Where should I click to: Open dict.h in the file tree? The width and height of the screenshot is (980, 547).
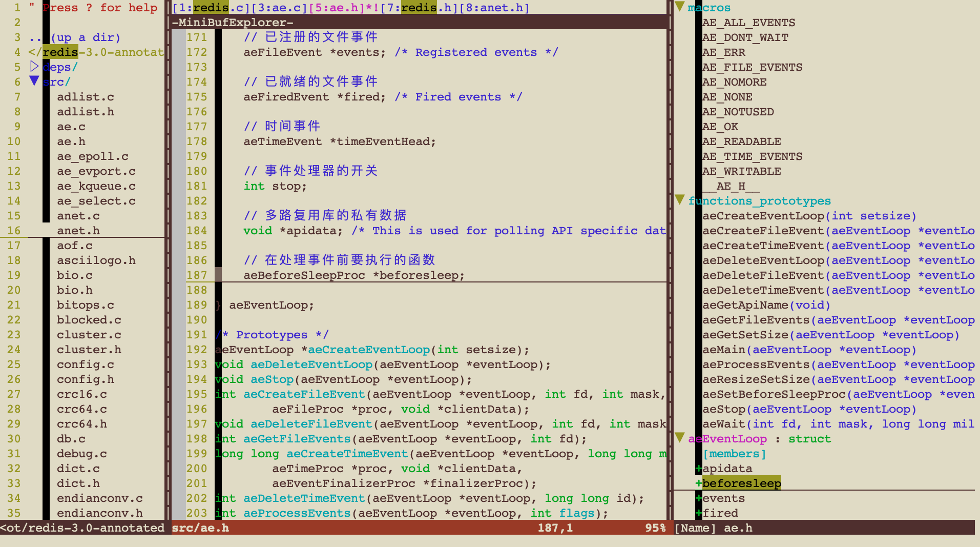(x=78, y=483)
